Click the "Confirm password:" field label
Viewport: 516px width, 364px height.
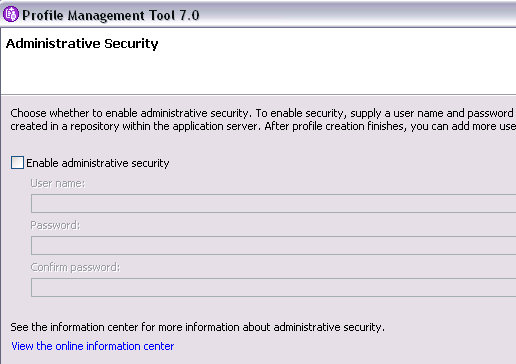[75, 267]
